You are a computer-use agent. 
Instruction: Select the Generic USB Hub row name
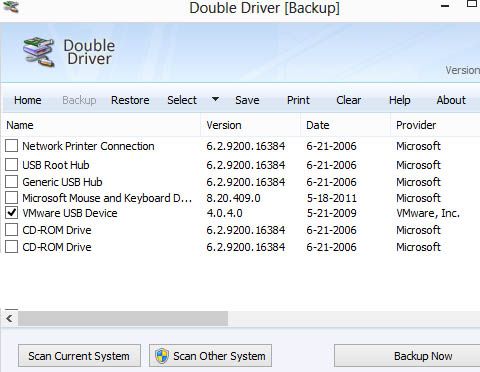pos(62,182)
